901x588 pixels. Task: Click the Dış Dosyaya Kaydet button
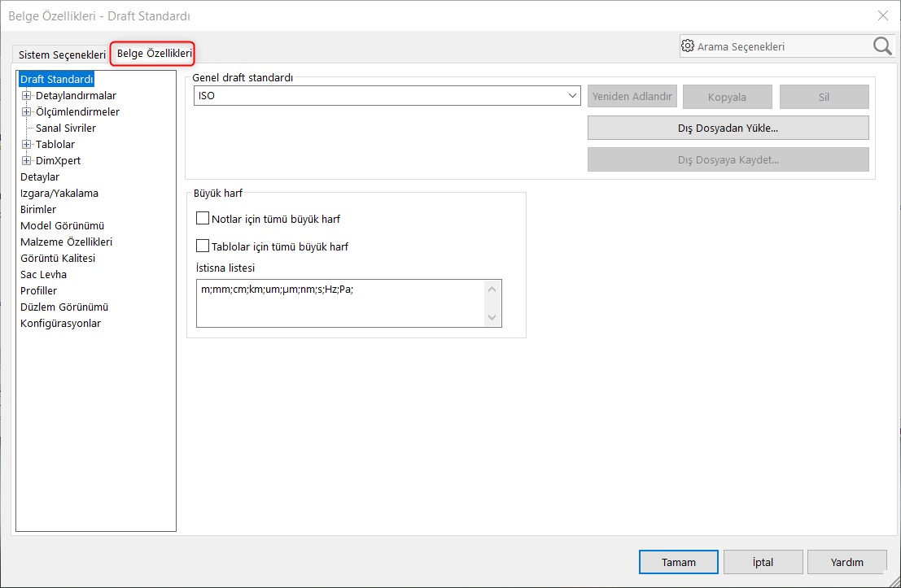(728, 159)
